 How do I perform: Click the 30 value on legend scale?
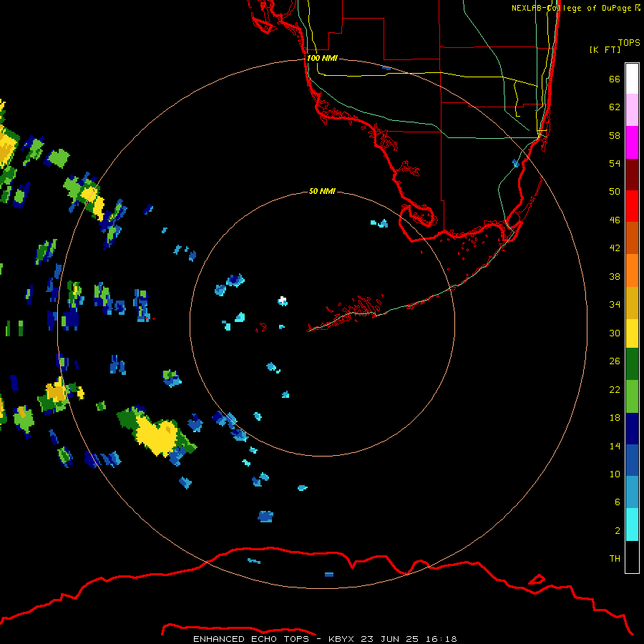coord(615,333)
